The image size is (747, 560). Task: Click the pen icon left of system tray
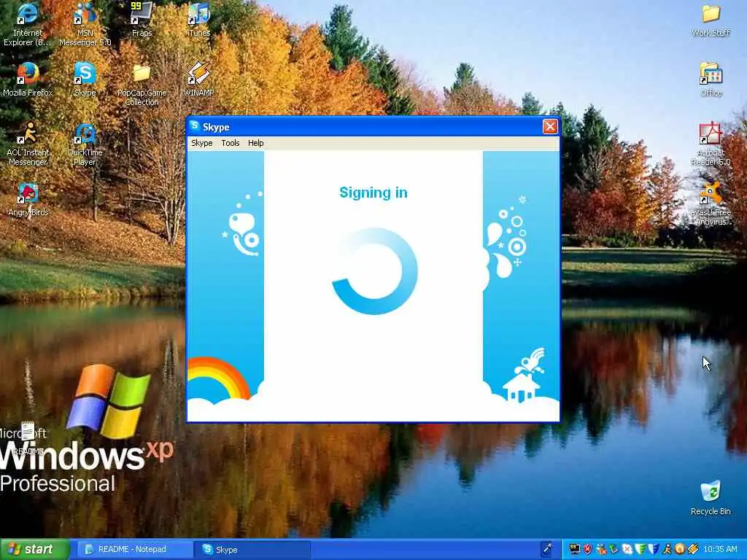[548, 548]
